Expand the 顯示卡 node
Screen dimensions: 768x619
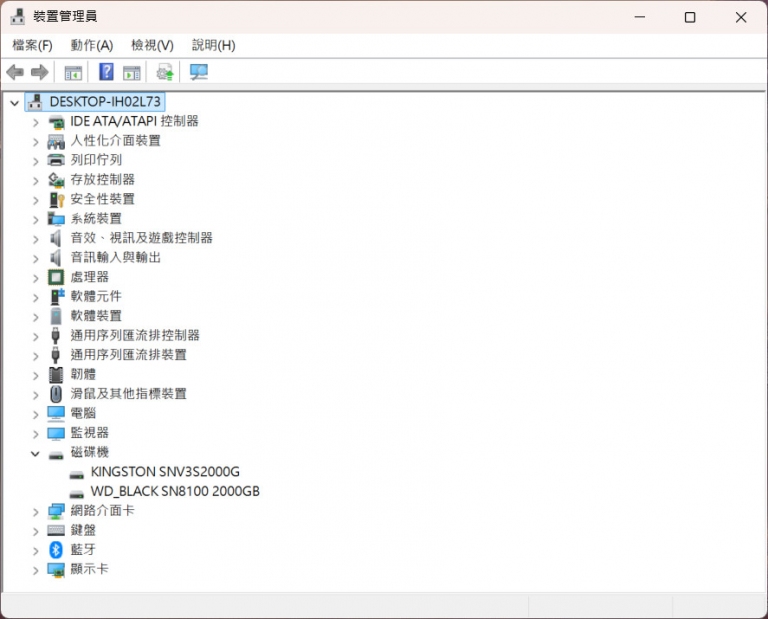(x=35, y=571)
